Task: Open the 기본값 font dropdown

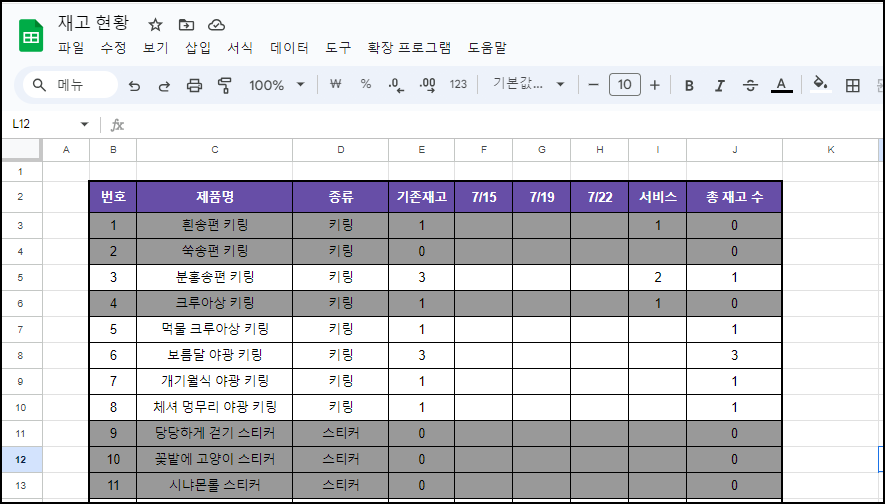Action: click(x=528, y=85)
